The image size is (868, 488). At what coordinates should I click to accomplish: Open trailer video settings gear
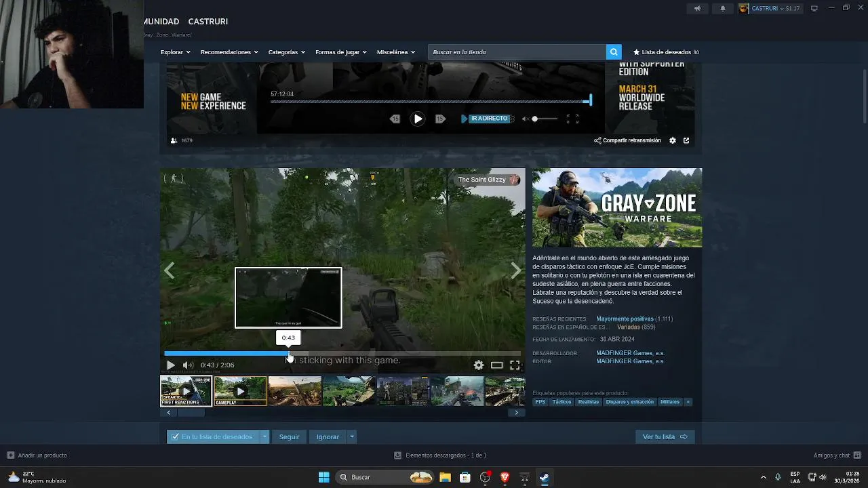(x=479, y=365)
